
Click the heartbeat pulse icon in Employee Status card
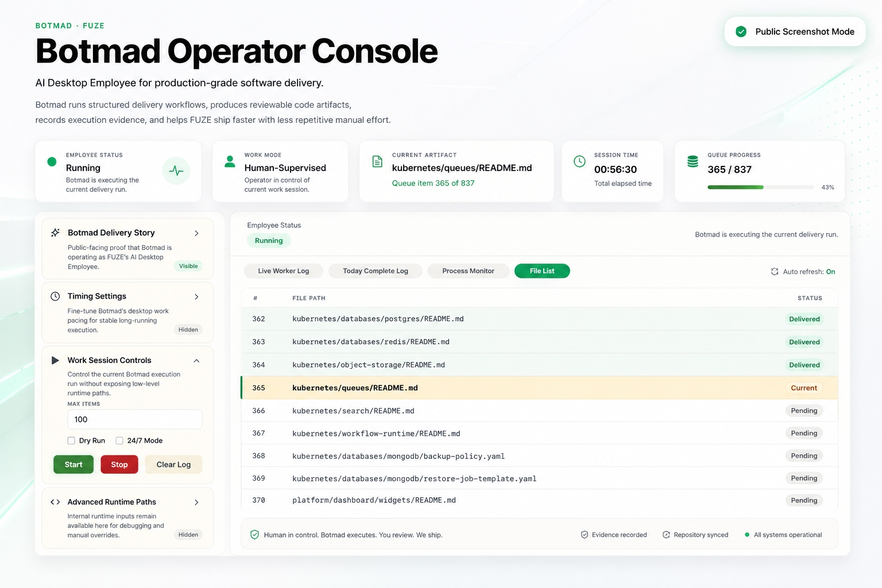(176, 171)
